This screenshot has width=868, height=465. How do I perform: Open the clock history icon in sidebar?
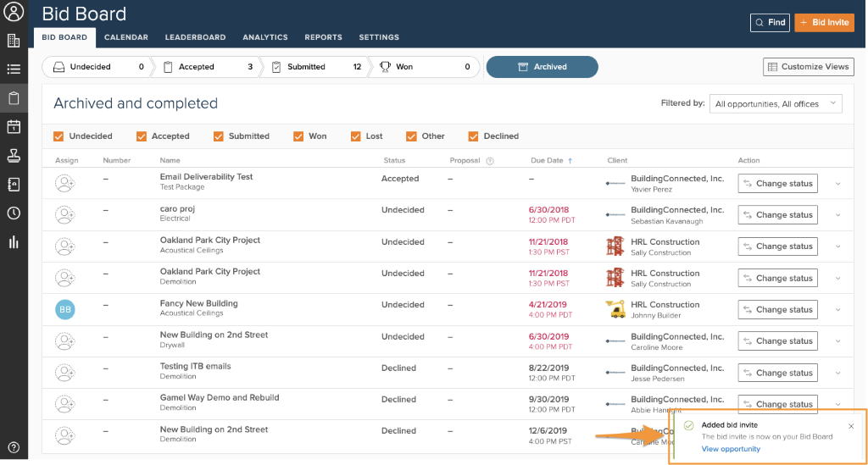14,213
